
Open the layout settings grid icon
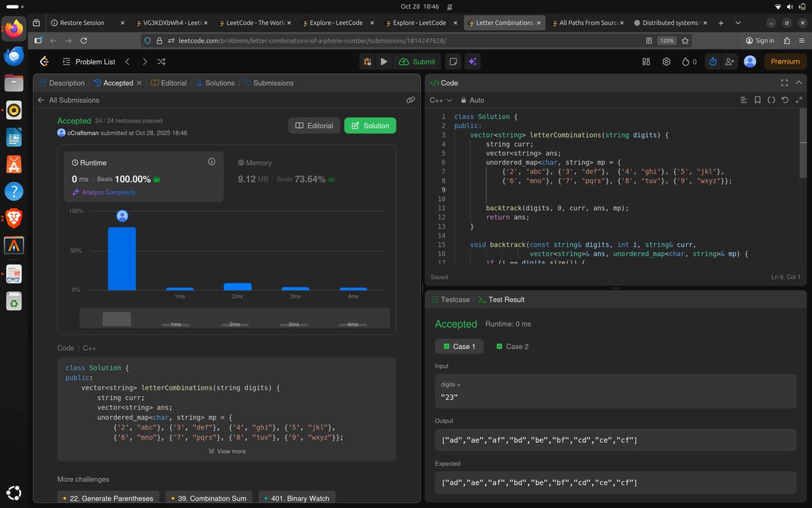click(646, 61)
